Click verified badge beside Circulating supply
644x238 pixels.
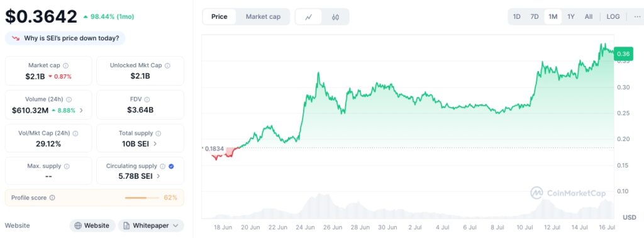point(171,166)
